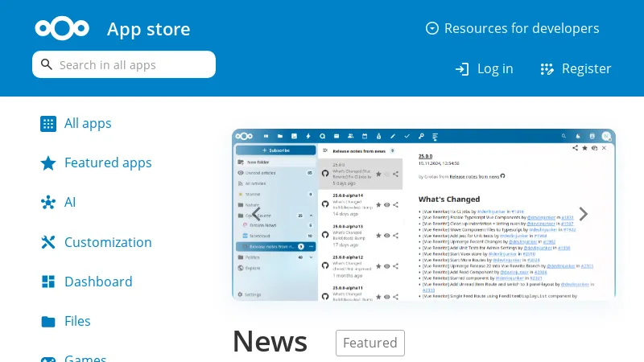644x362 pixels.
Task: Open the Dashboard category
Action: click(98, 282)
